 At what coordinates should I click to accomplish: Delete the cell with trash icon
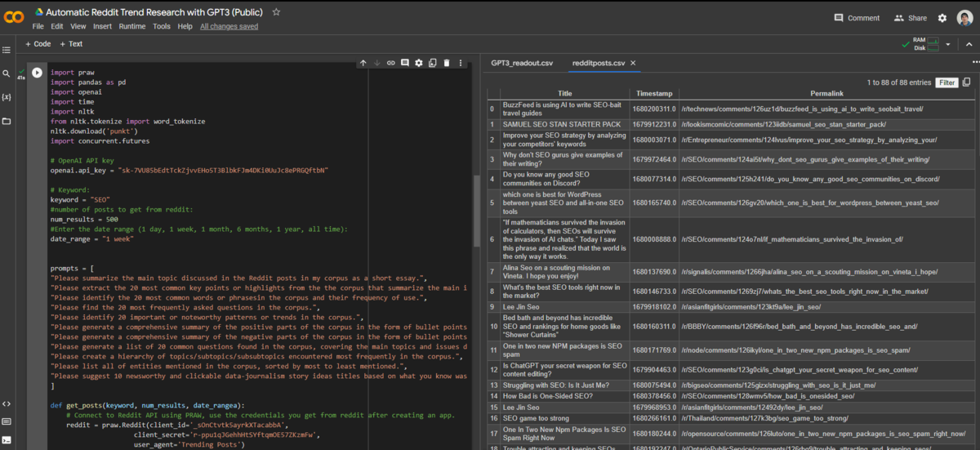tap(447, 63)
